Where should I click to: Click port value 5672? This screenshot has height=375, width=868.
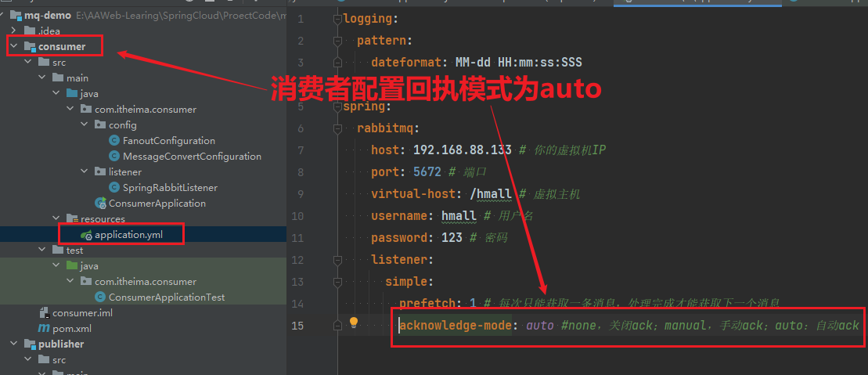point(427,171)
